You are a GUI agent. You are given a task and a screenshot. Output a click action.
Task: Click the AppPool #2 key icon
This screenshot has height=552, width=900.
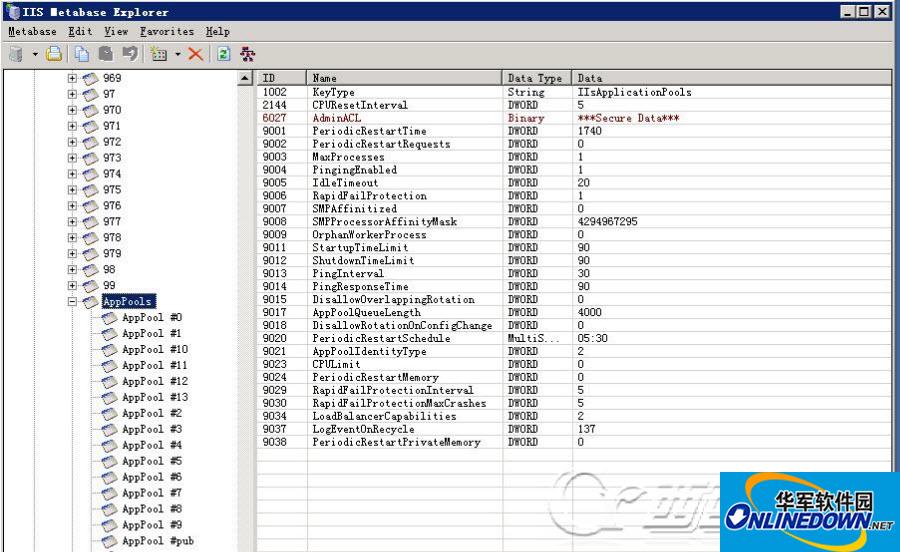pyautogui.click(x=109, y=414)
